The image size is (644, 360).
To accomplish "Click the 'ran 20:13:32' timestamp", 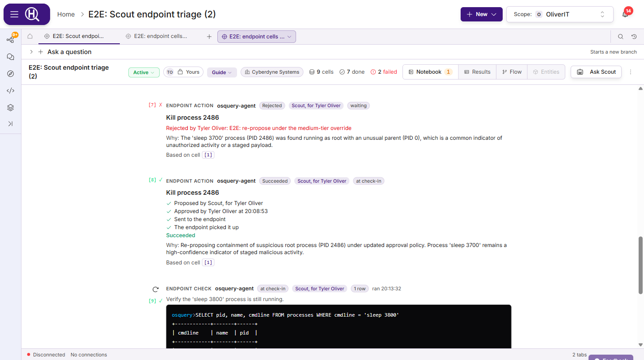I will coord(386,289).
